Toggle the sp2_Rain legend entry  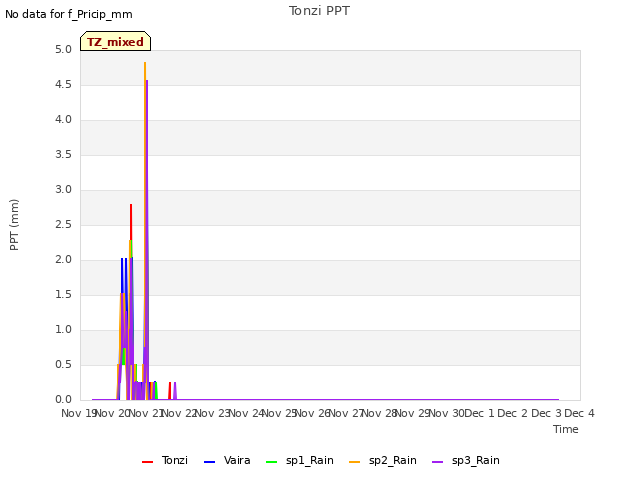tap(383, 460)
